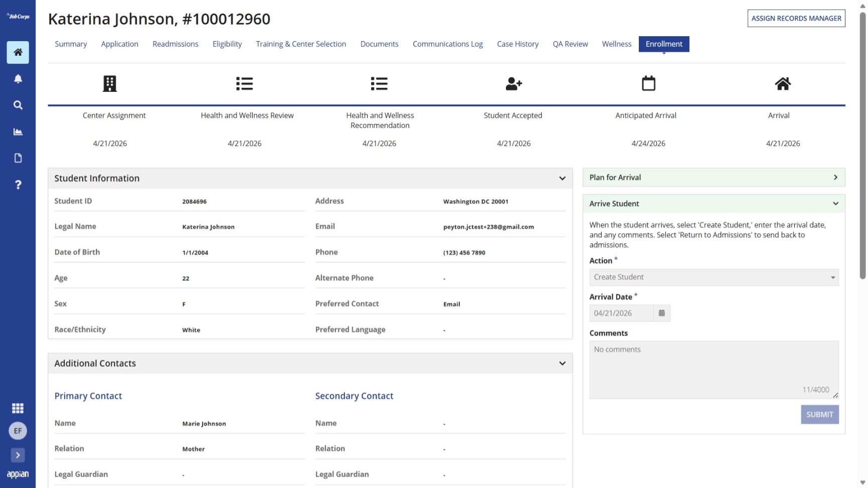Click the Secondary Contact heading

coord(354,396)
